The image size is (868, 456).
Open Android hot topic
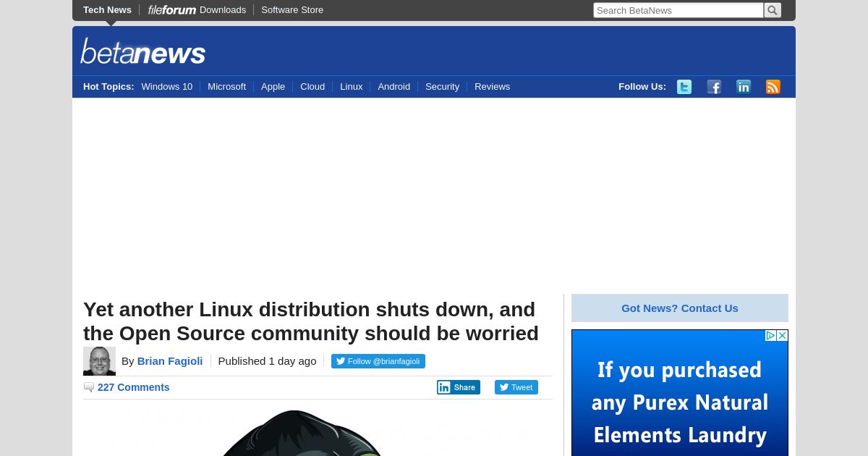coord(393,87)
